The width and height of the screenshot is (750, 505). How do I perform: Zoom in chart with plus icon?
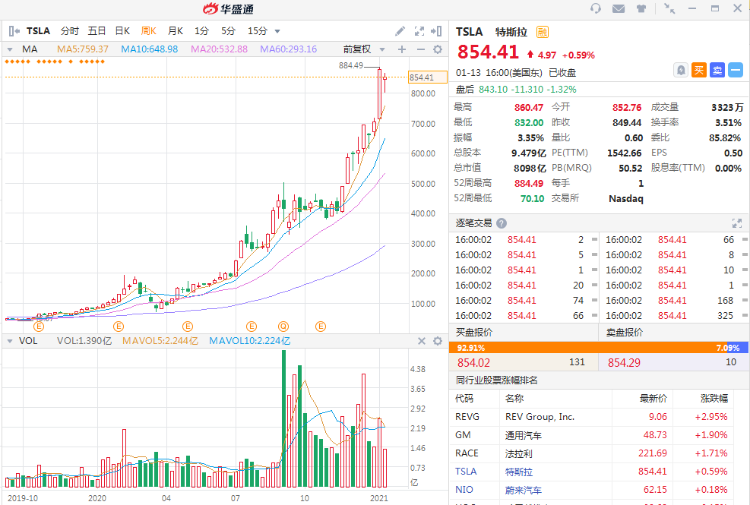tap(402, 49)
